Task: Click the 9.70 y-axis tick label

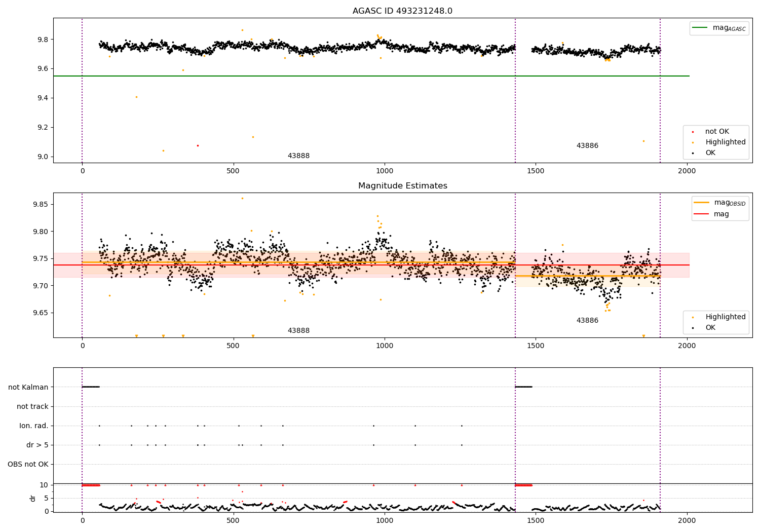Action: [x=41, y=286]
